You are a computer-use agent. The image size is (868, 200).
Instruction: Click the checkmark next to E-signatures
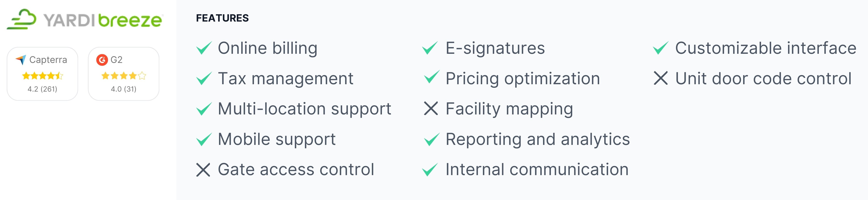click(430, 48)
